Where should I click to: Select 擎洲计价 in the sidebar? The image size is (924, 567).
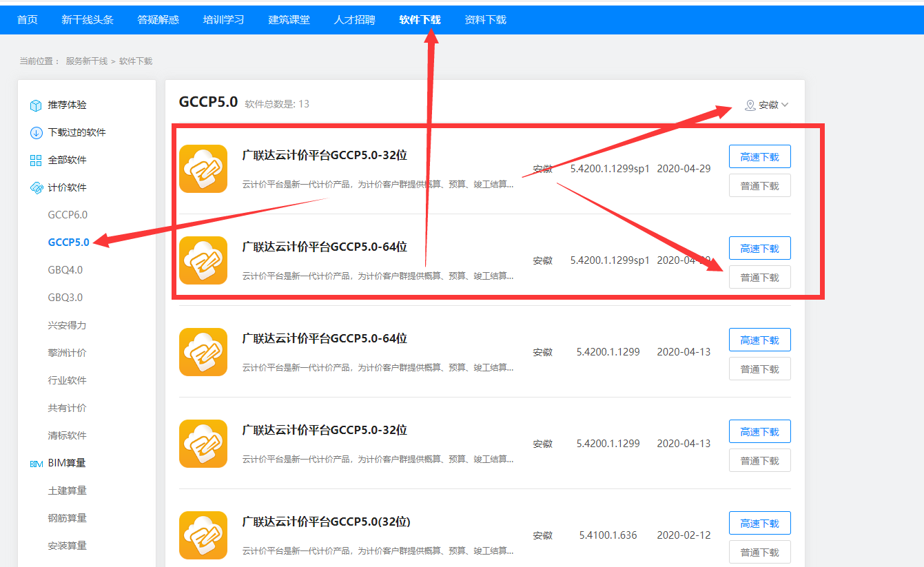tap(68, 353)
